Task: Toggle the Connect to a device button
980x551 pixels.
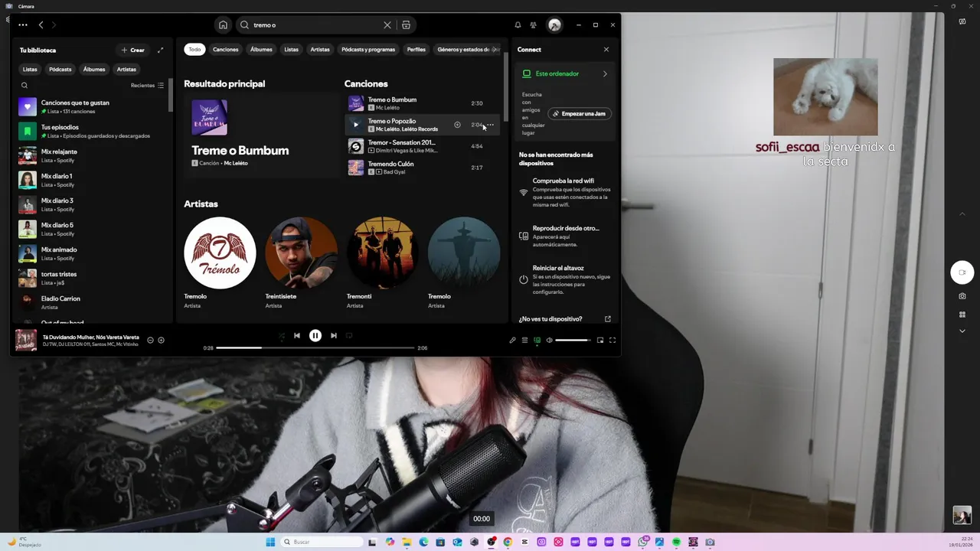Action: (x=537, y=340)
